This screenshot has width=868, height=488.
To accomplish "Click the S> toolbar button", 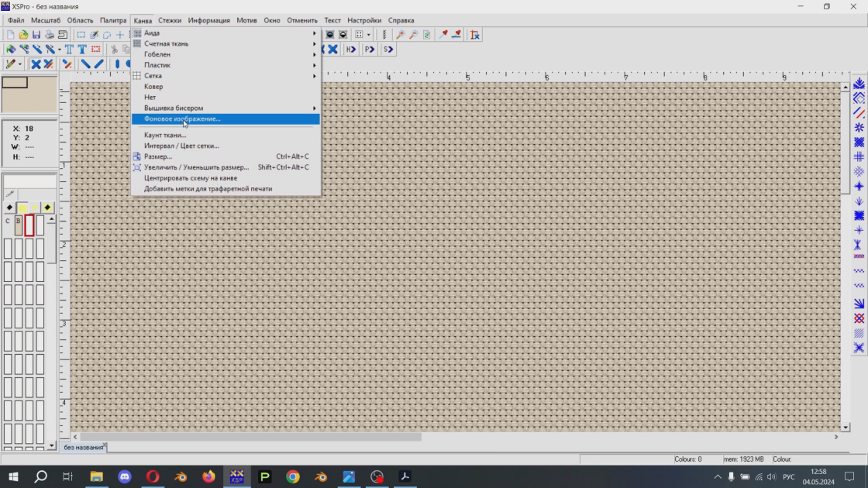I will click(x=388, y=50).
